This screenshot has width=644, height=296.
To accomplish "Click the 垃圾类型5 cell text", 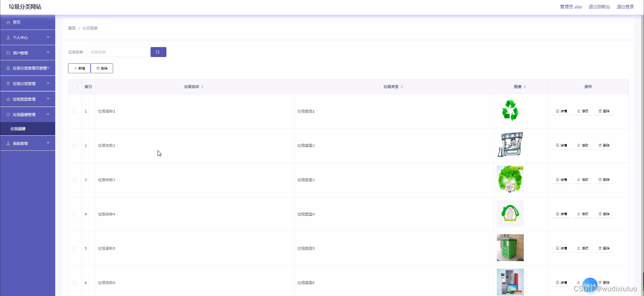I will coord(306,248).
